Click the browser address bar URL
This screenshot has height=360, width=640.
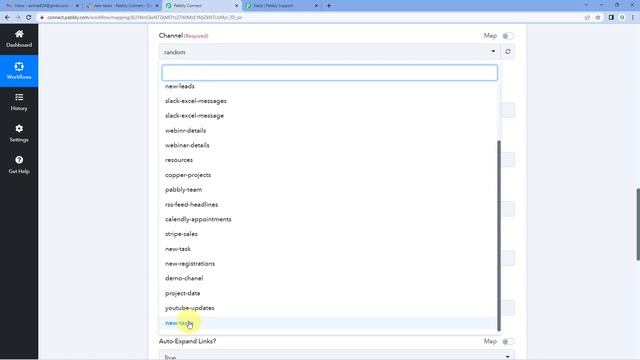click(144, 18)
